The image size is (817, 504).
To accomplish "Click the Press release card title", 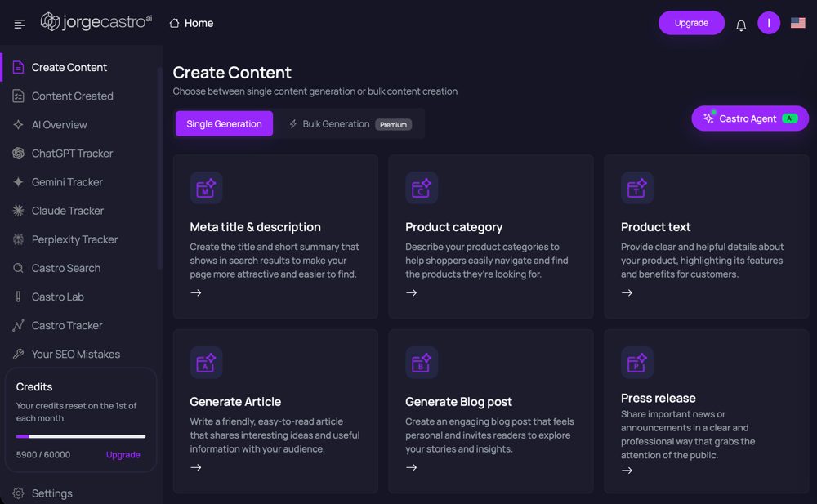I will coord(658,398).
